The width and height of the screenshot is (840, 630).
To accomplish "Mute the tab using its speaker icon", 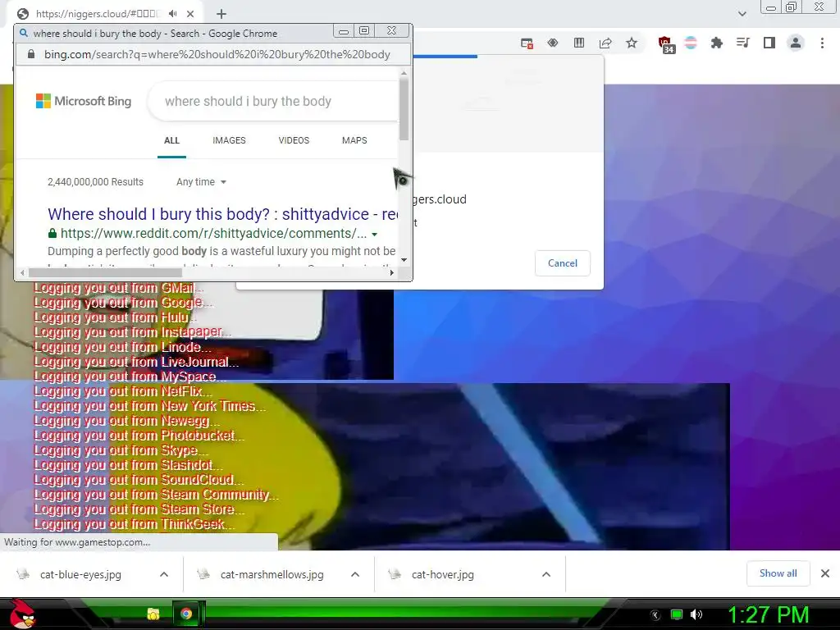I will click(x=172, y=14).
